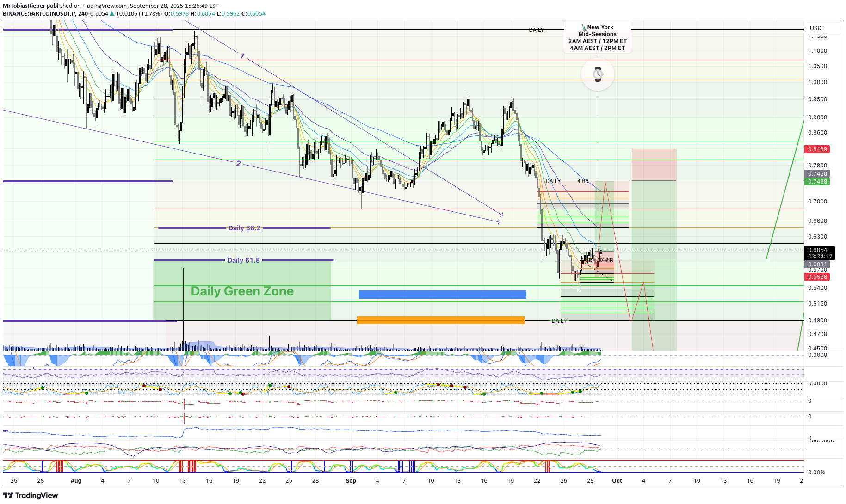Click the TradingView logo at bottom left

[31, 496]
